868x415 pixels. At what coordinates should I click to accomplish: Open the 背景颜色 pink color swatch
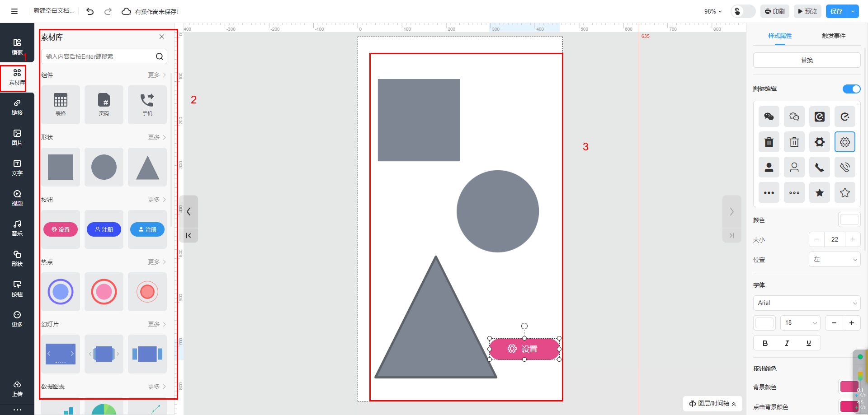(849, 387)
